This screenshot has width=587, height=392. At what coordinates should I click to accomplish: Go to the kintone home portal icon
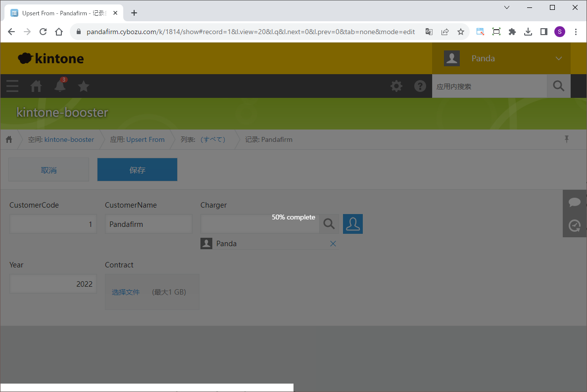pyautogui.click(x=36, y=86)
